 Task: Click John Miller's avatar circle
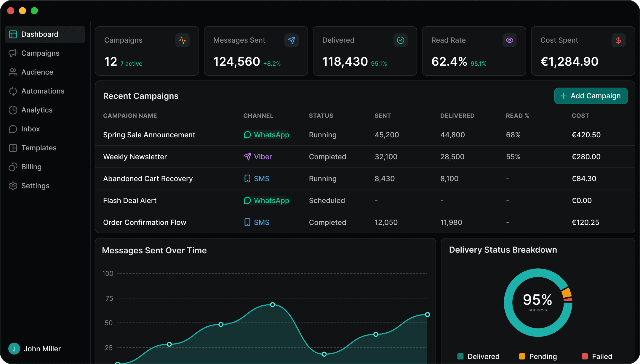[x=14, y=349]
